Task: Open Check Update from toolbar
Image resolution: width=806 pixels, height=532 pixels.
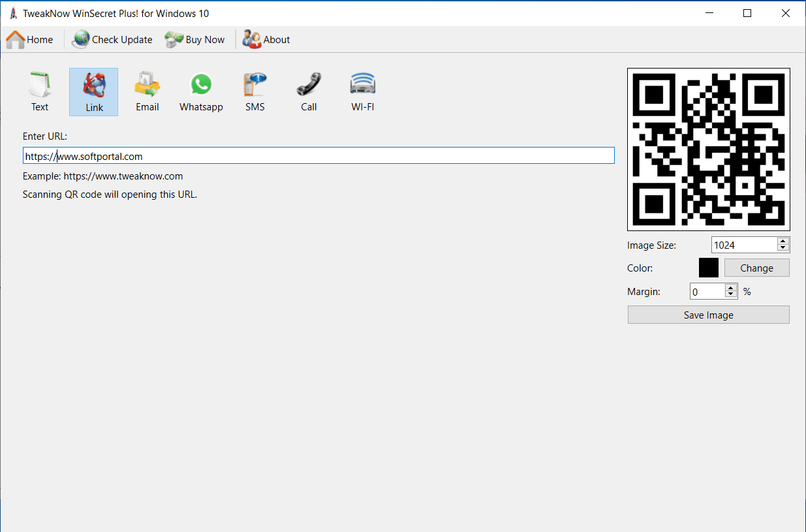Action: [112, 40]
